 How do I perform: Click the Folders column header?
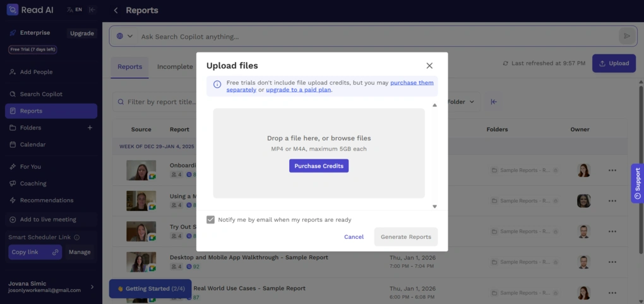pos(498,130)
